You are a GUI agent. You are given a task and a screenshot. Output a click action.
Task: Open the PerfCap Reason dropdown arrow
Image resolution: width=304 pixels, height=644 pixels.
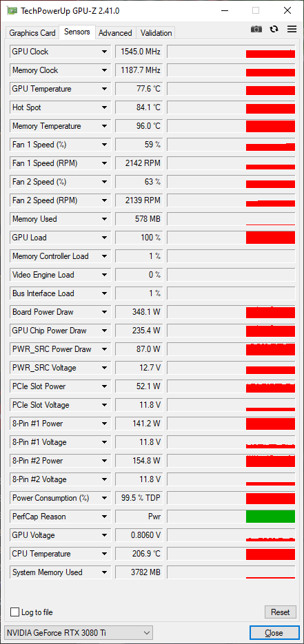(x=104, y=517)
